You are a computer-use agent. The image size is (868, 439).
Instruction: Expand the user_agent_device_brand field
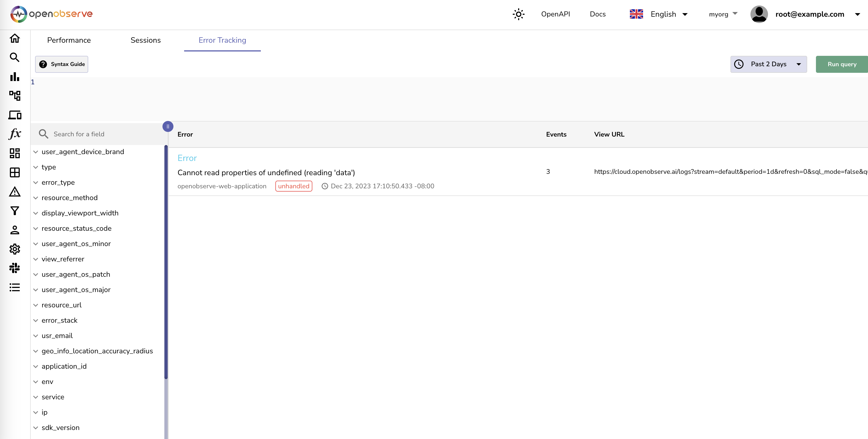point(35,151)
